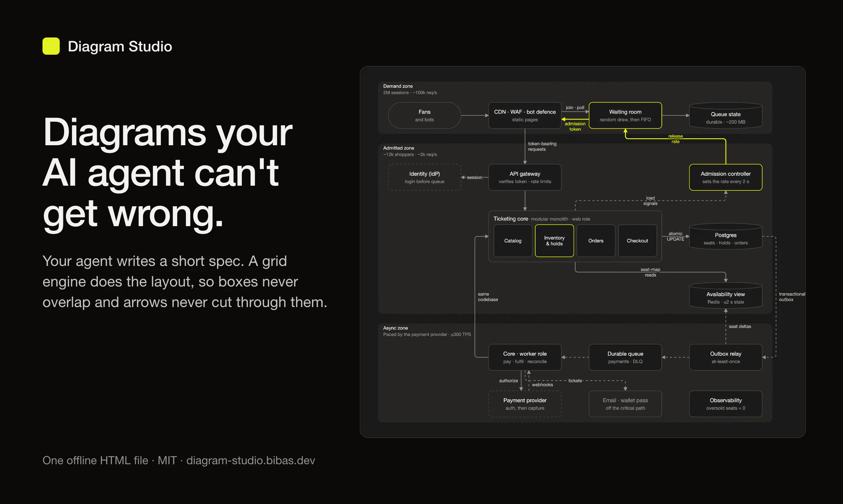Click the Async zone label
843x504 pixels.
pos(395,328)
